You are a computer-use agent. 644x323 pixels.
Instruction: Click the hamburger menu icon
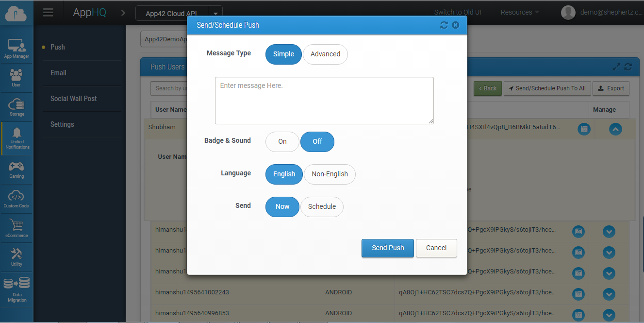click(x=48, y=13)
